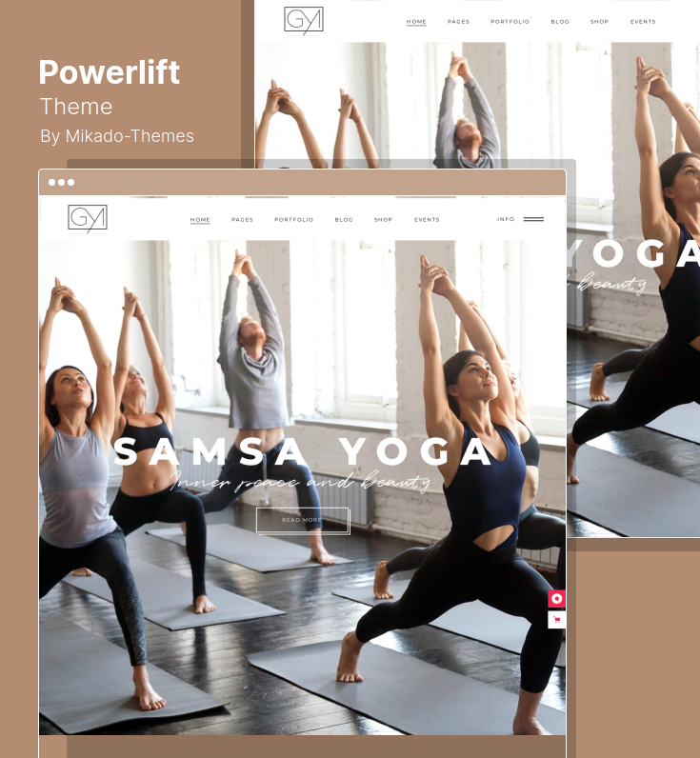The height and width of the screenshot is (758, 700).
Task: Click the GYM logo in the background window
Action: pos(304,20)
